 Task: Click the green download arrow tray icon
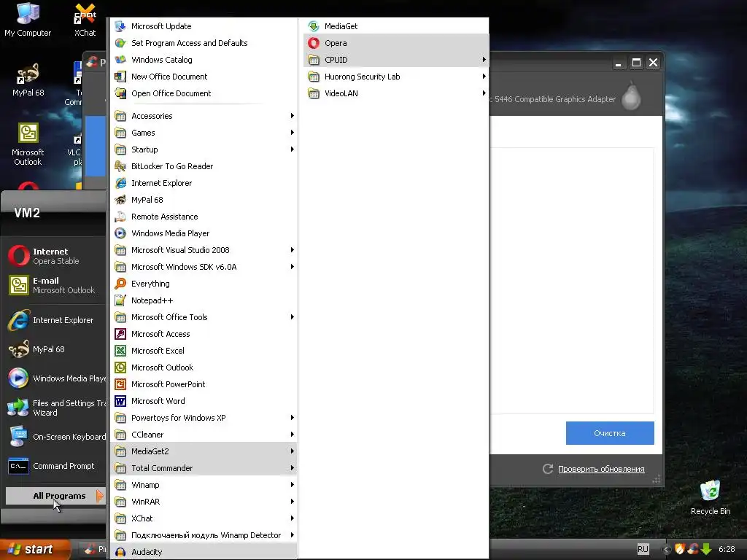tap(706, 549)
